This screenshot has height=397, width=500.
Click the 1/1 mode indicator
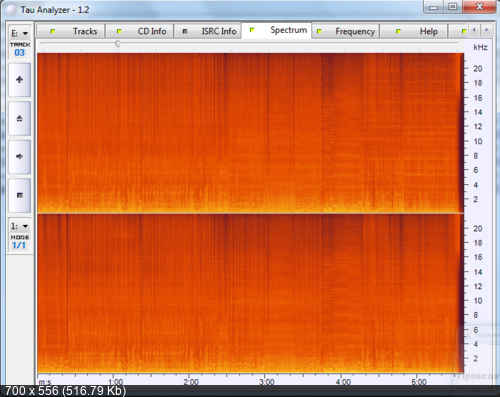tap(19, 246)
